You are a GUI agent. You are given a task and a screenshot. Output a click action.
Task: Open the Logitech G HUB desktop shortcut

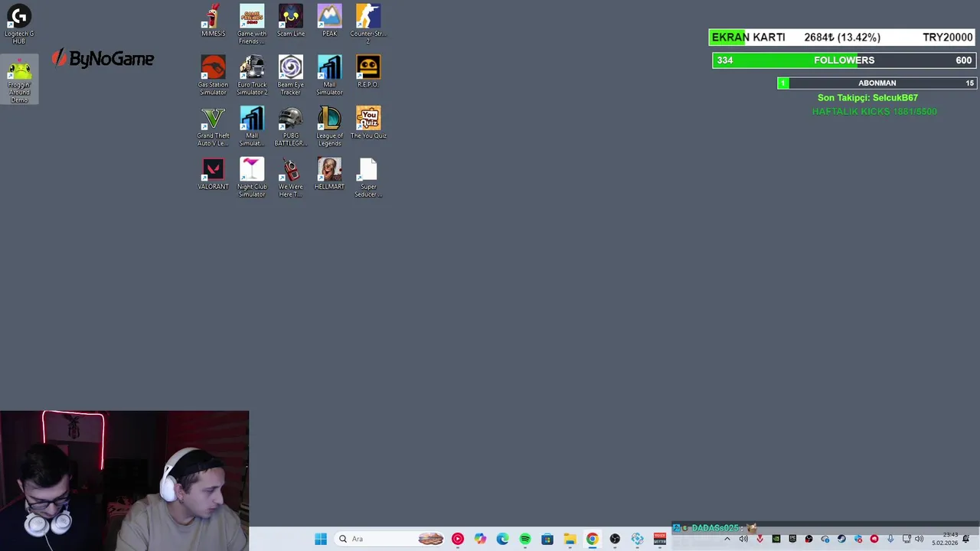pyautogui.click(x=19, y=23)
